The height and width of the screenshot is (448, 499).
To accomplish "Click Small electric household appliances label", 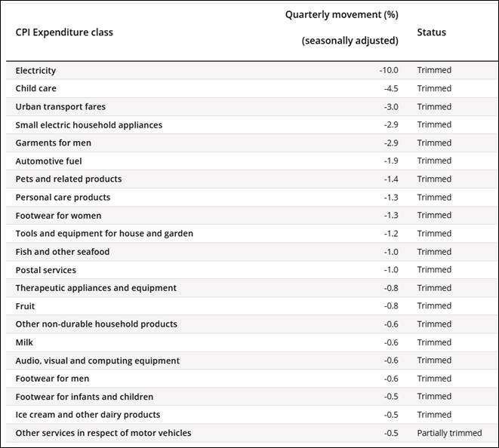I will coord(88,124).
